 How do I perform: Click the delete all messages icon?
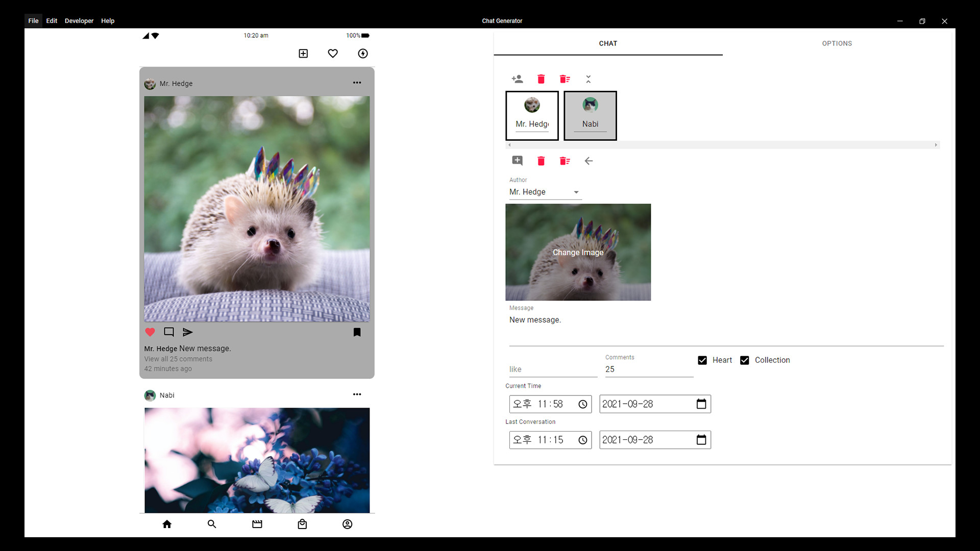pyautogui.click(x=564, y=161)
